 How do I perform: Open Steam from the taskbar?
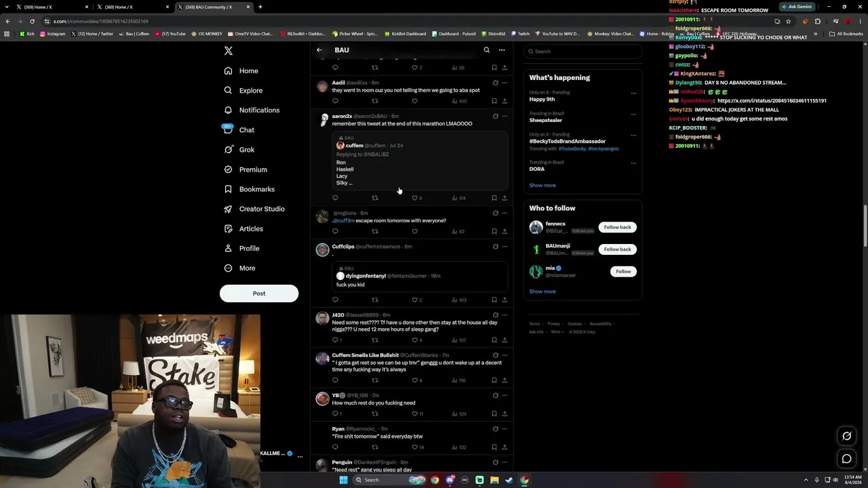point(509,480)
